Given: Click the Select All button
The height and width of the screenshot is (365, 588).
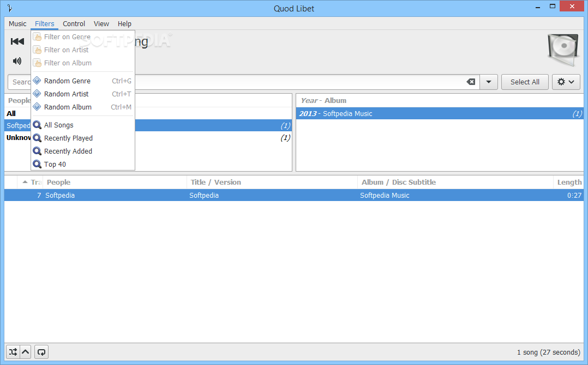Looking at the screenshot, I should click(x=525, y=82).
